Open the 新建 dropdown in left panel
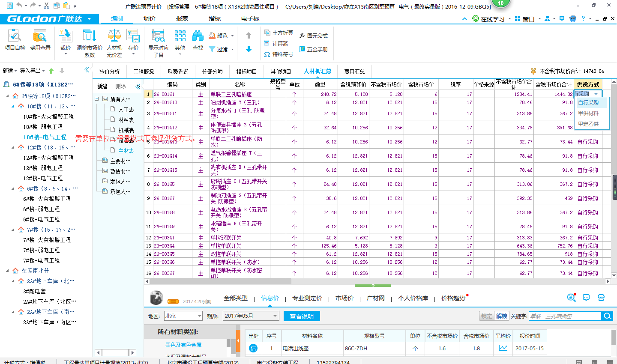Screen dimensions: 617x364 [x=9, y=71]
